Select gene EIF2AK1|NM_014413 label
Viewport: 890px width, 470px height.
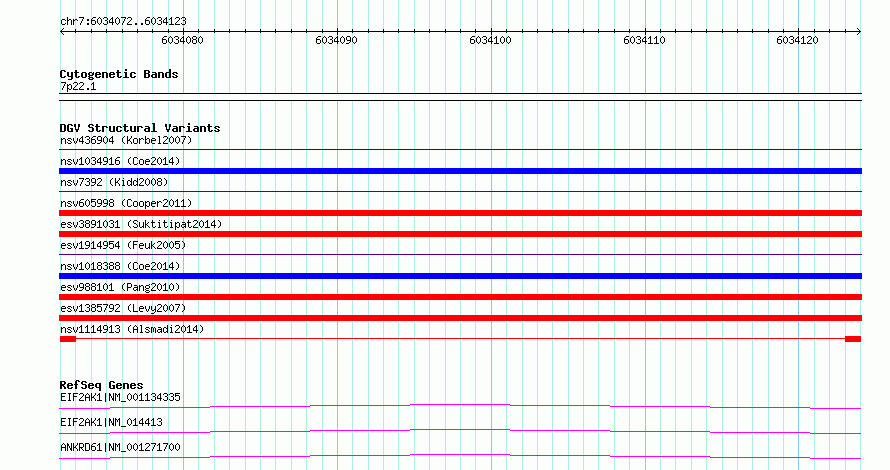[x=111, y=422]
